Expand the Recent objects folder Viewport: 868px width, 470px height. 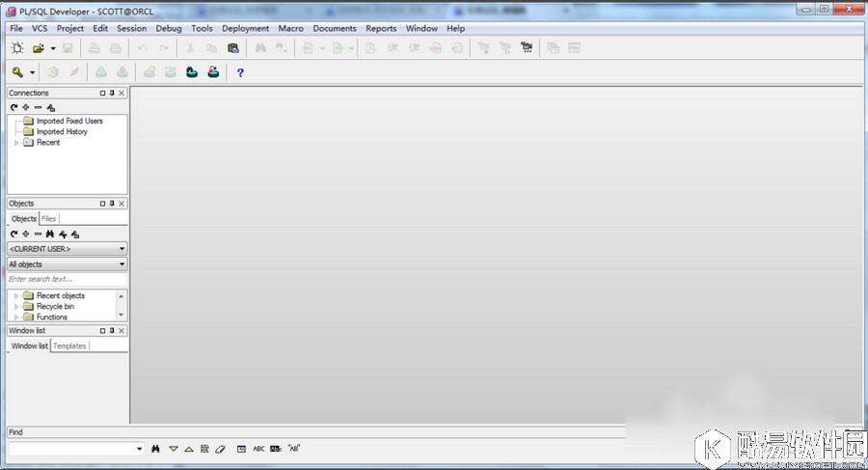(x=16, y=296)
